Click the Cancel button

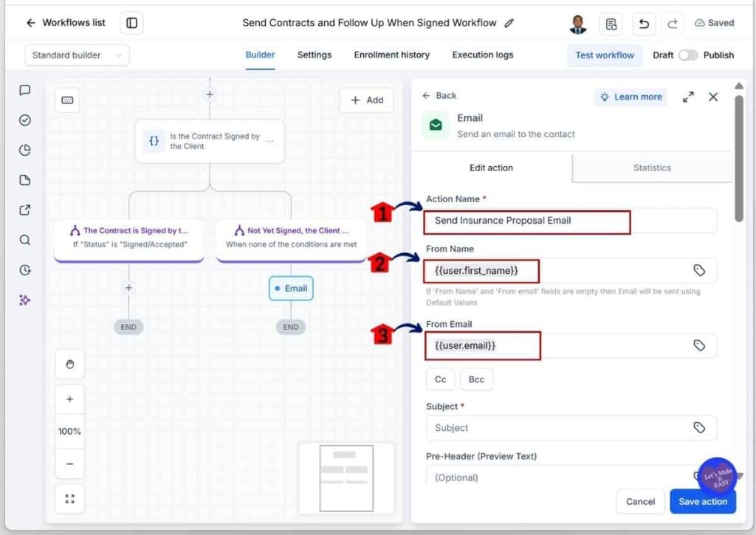click(640, 501)
